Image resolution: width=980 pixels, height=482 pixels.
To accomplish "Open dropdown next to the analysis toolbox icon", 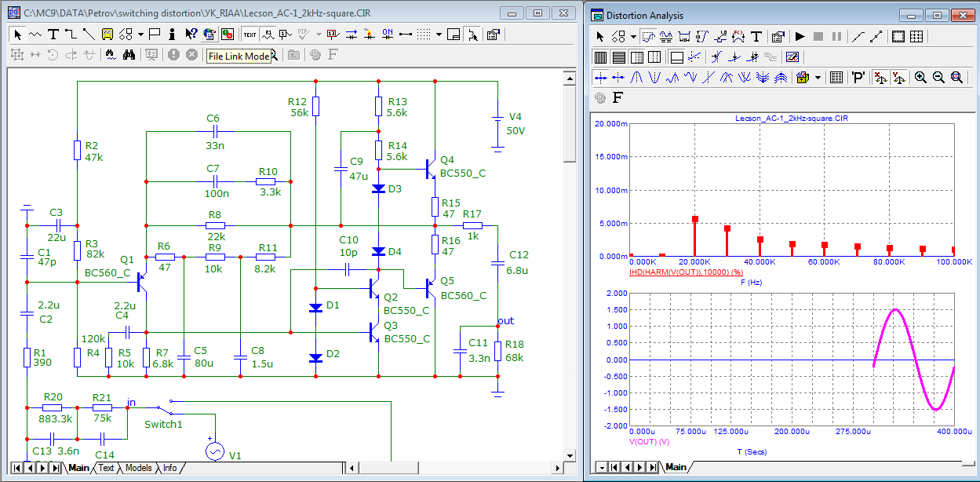I will point(818,77).
